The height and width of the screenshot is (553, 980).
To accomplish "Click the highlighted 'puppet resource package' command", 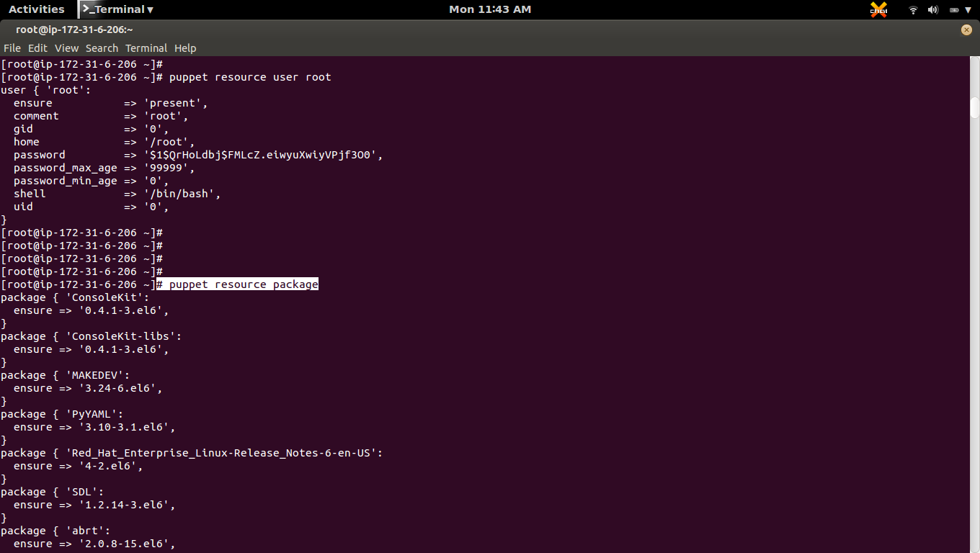I will coord(238,284).
